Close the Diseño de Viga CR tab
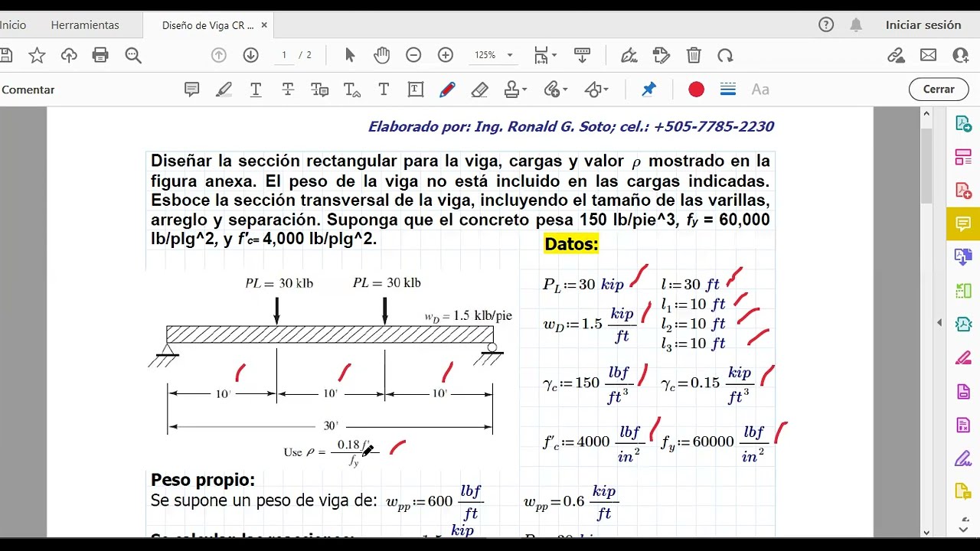Image resolution: width=980 pixels, height=551 pixels. (264, 25)
